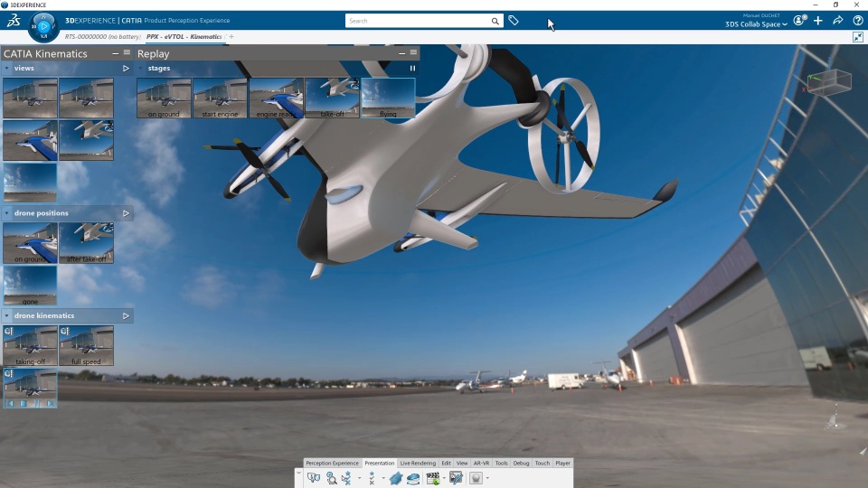Switch to Perception Experience tab
The width and height of the screenshot is (868, 488).
tap(332, 463)
